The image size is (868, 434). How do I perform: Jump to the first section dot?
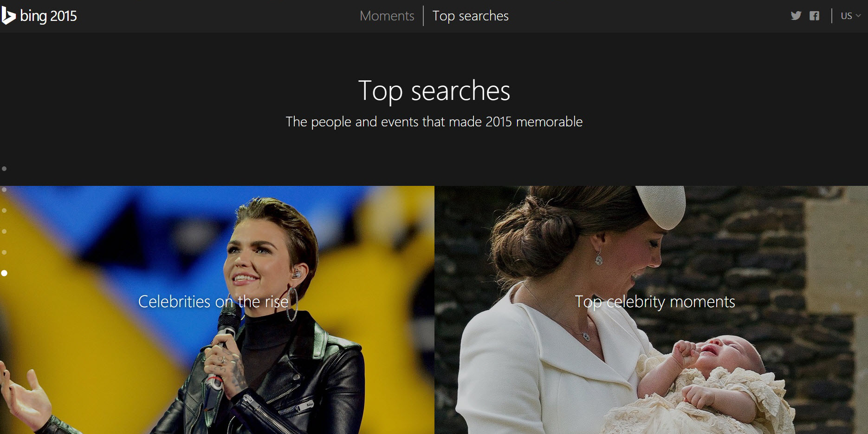4,169
